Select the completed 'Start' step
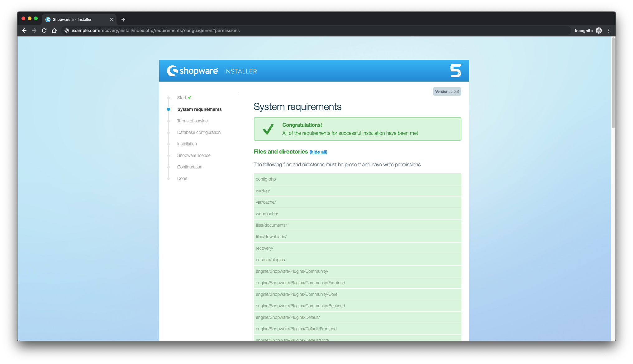Image resolution: width=633 pixels, height=364 pixels. 182,98
